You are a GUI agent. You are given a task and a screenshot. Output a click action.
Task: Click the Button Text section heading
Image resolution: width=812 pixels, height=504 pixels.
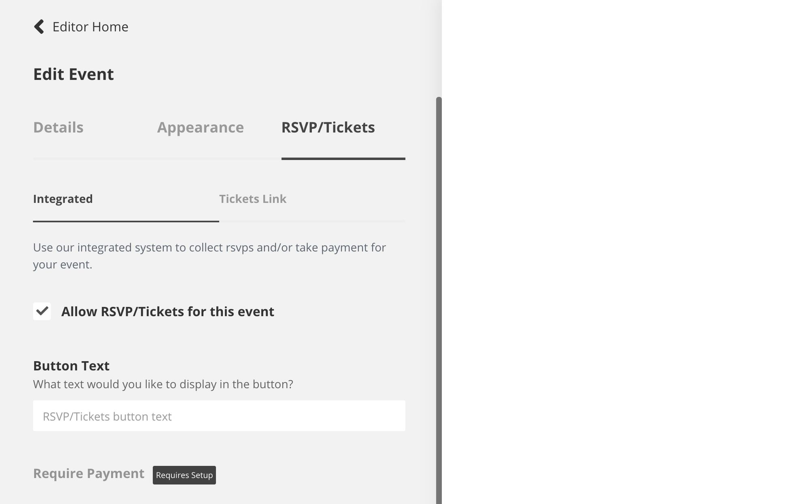[71, 366]
